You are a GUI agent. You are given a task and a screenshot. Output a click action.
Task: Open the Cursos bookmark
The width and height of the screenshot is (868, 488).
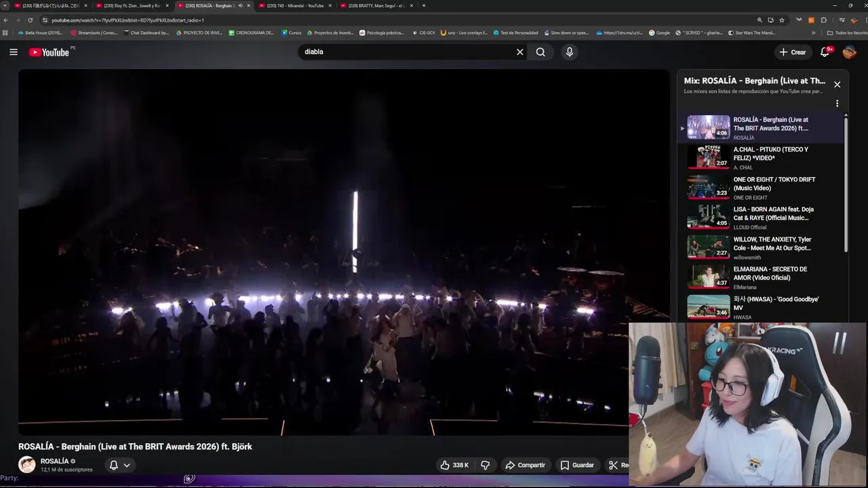[x=292, y=33]
